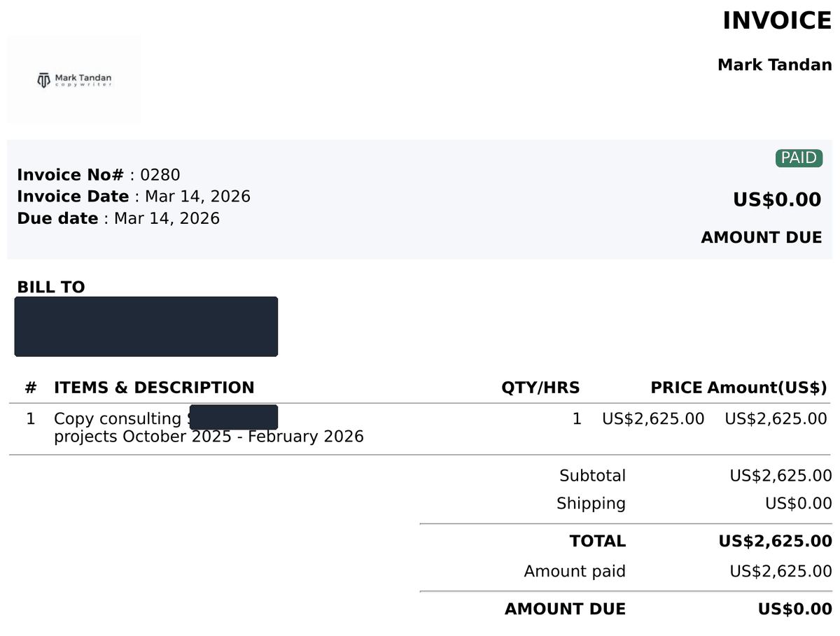Click the Mark Tandan name under the INVOICE heading

click(x=775, y=65)
